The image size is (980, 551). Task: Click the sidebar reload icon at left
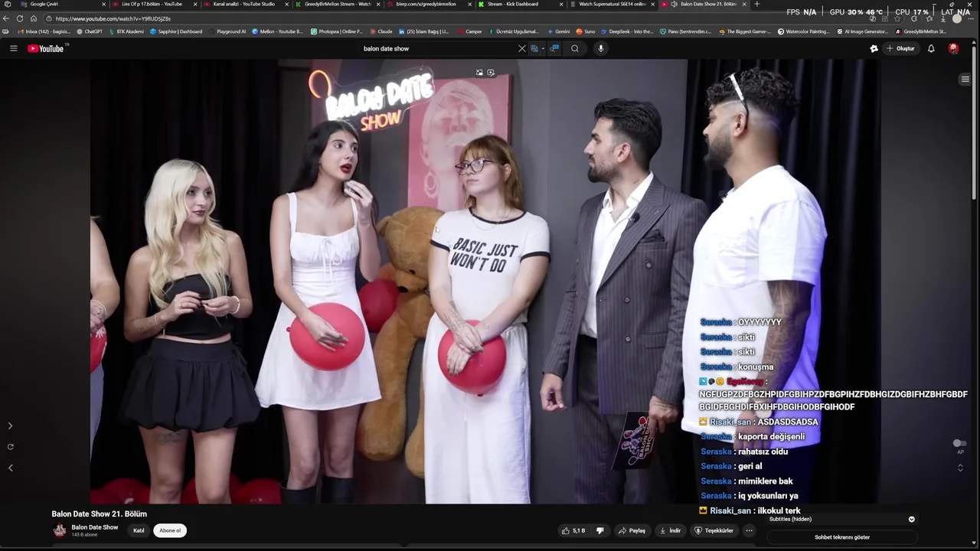point(10,446)
